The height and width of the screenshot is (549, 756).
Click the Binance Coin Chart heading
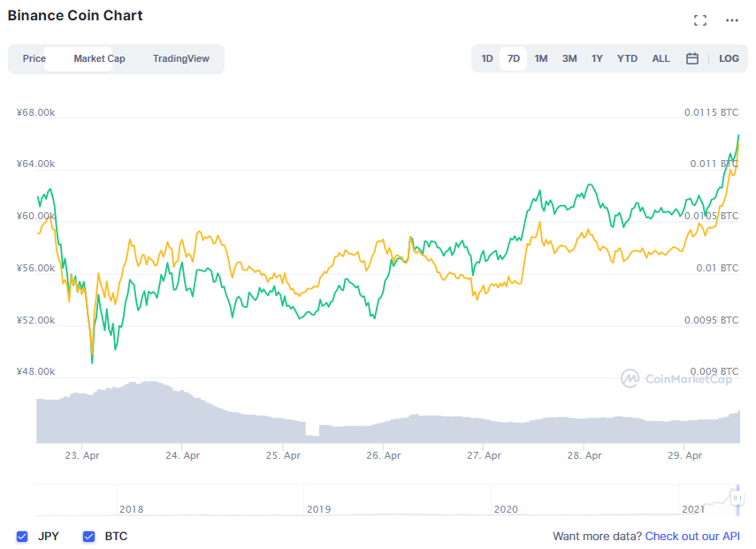(x=75, y=15)
